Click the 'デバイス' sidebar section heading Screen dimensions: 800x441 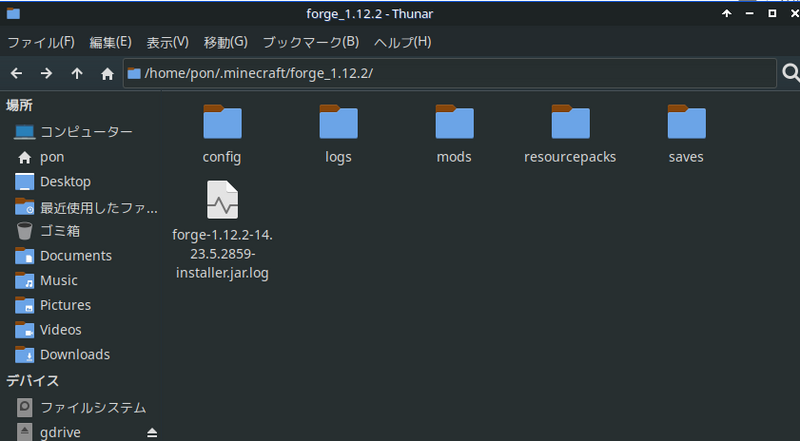33,381
